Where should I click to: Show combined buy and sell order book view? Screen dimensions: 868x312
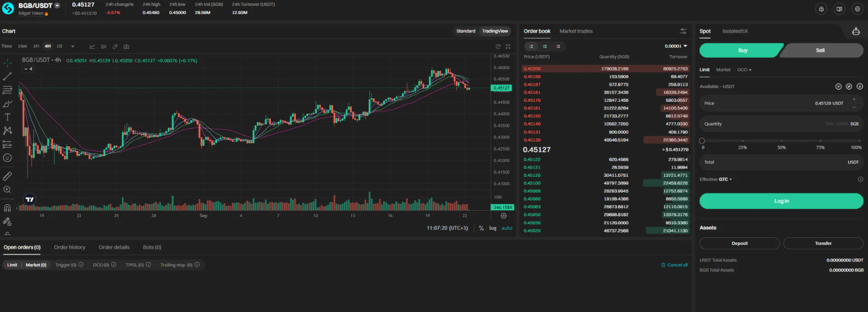[x=531, y=46]
